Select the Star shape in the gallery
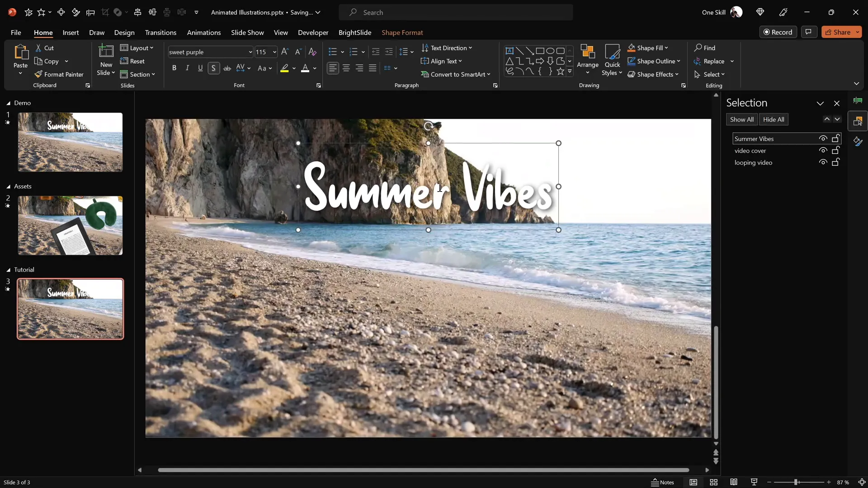This screenshot has width=868, height=488. pos(560,71)
